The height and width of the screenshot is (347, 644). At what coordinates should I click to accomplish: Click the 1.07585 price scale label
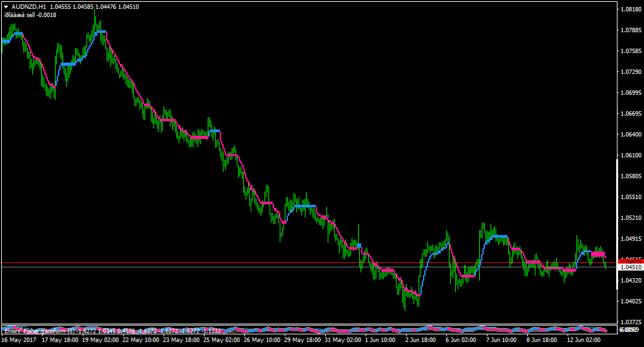(x=631, y=51)
